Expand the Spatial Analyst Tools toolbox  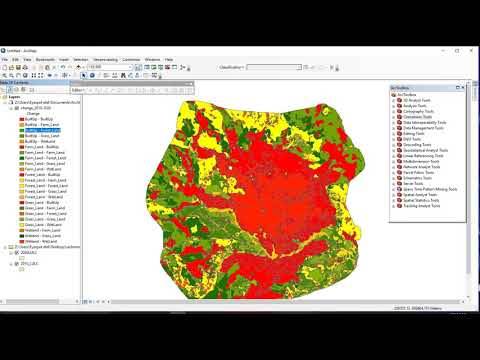point(394,195)
